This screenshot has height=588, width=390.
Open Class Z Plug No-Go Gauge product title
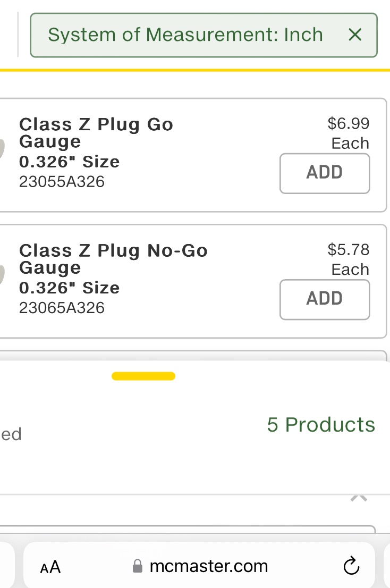coord(113,258)
